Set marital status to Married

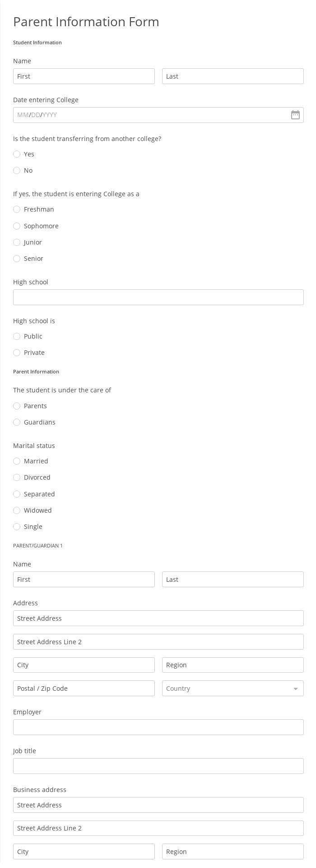tap(17, 461)
